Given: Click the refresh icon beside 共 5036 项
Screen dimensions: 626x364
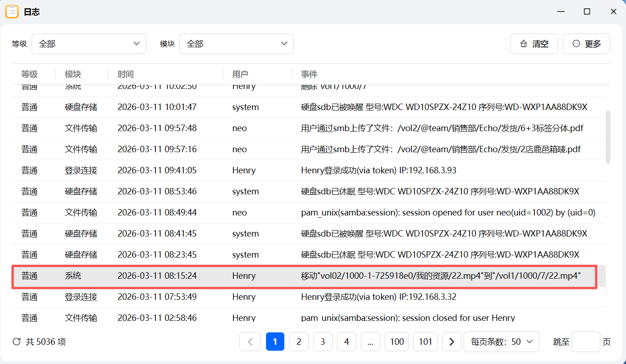Looking at the screenshot, I should [17, 342].
